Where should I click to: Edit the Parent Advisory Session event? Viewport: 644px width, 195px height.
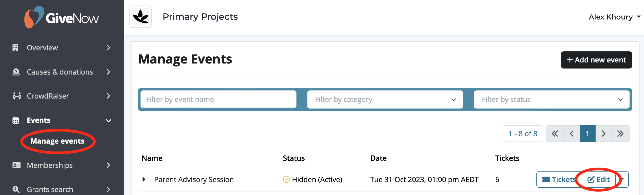pos(599,179)
